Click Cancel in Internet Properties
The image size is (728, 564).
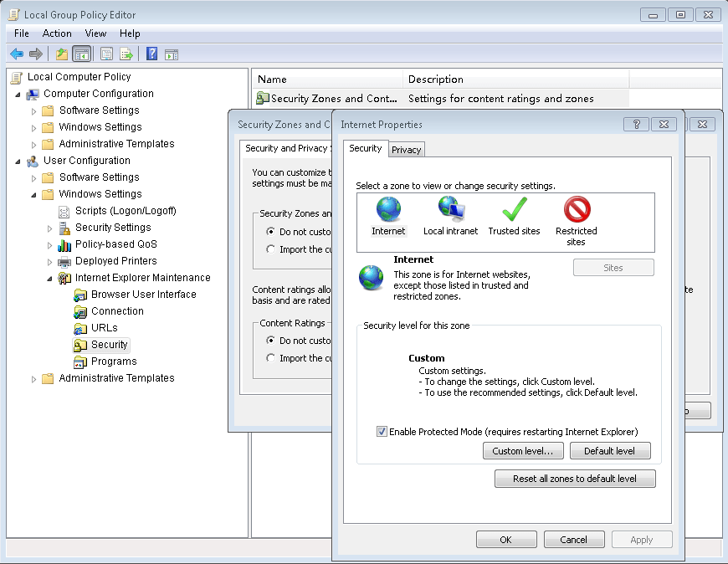(x=574, y=540)
